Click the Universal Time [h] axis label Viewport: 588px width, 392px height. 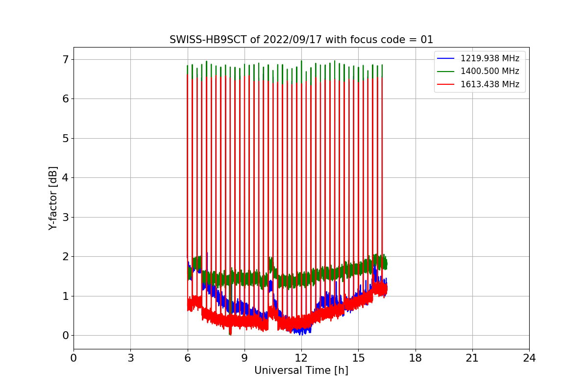point(301,370)
